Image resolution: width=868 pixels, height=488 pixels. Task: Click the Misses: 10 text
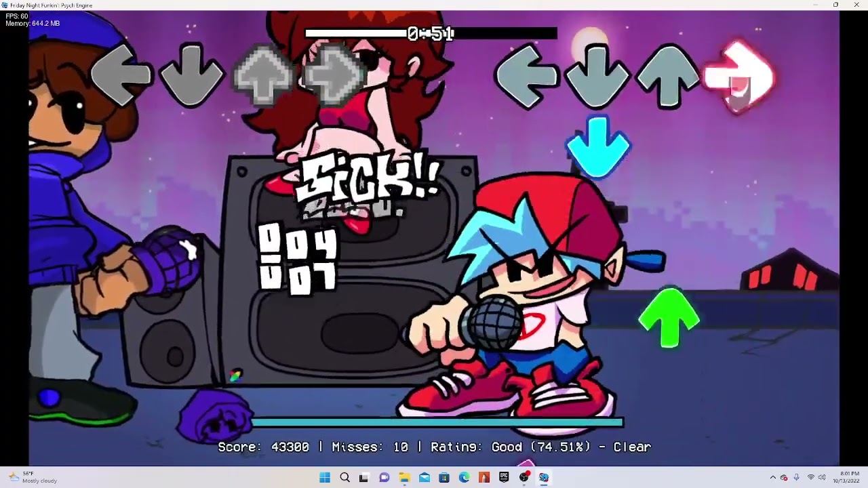(x=370, y=447)
